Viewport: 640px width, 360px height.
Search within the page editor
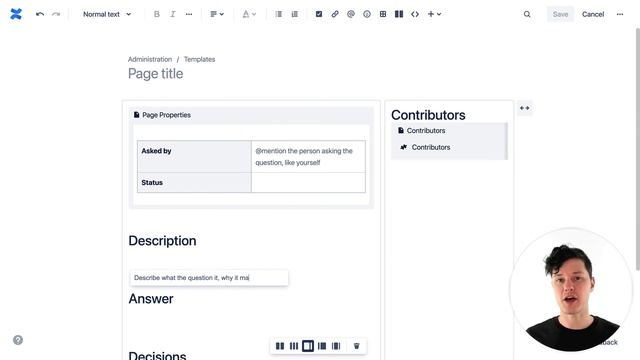527,14
